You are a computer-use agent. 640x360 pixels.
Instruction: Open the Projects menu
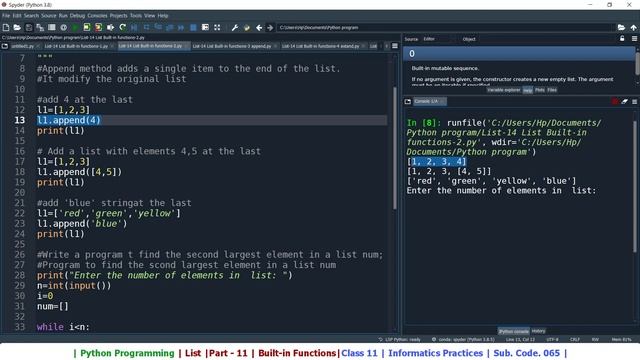(118, 16)
